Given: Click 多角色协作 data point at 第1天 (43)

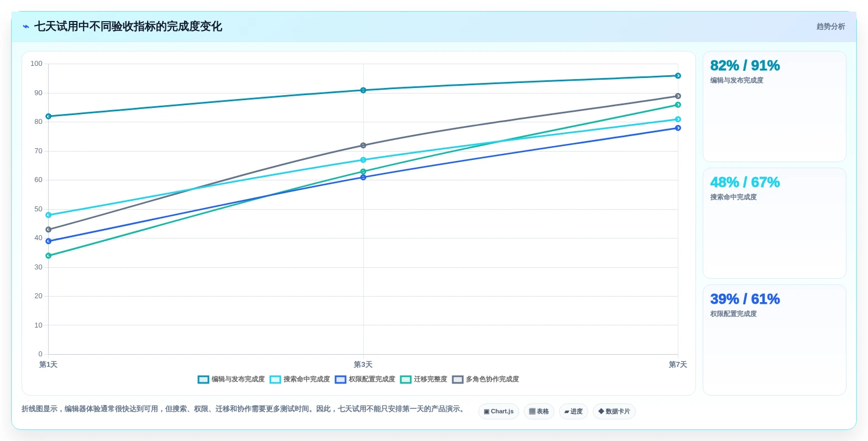Looking at the screenshot, I should pos(49,230).
